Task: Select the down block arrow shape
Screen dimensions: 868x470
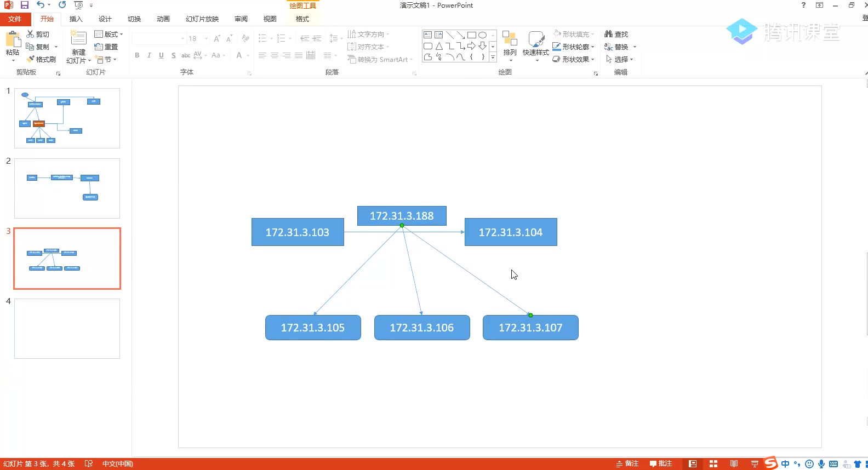Action: pyautogui.click(x=482, y=46)
